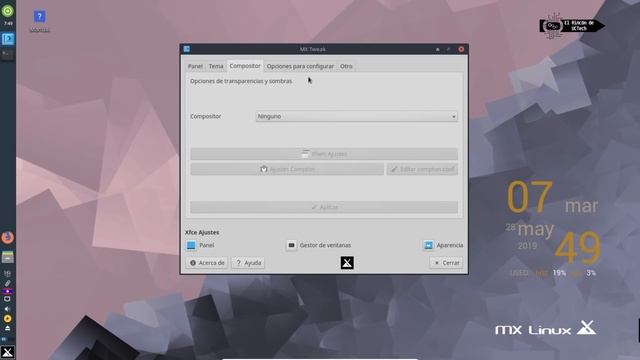Open Ayuda help button
This screenshot has width=640, height=360.
tap(248, 263)
